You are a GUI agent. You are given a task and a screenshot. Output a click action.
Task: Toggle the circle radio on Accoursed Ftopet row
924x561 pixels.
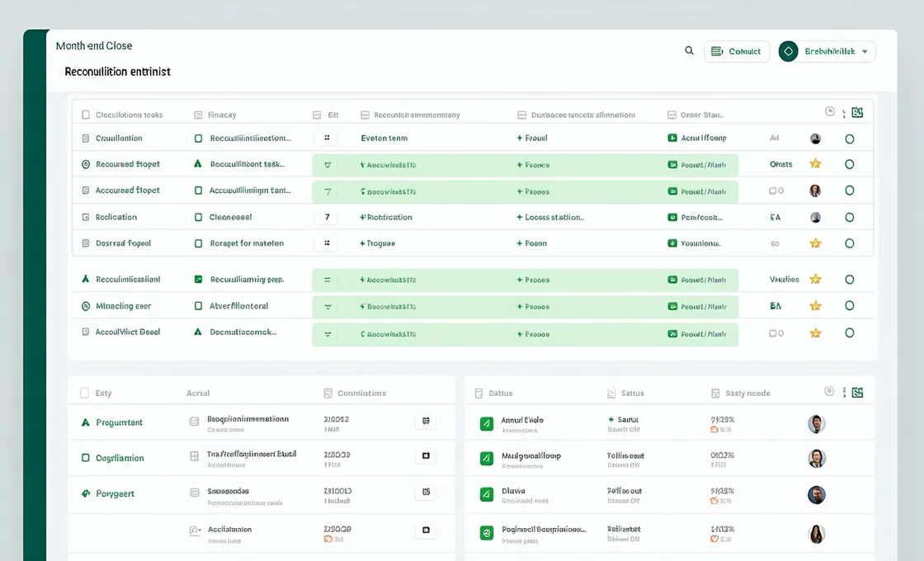pos(849,191)
